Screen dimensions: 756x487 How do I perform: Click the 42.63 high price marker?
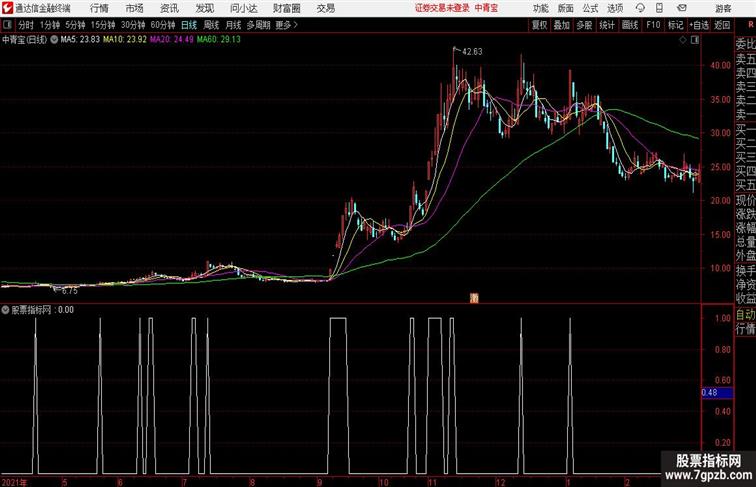coord(472,52)
